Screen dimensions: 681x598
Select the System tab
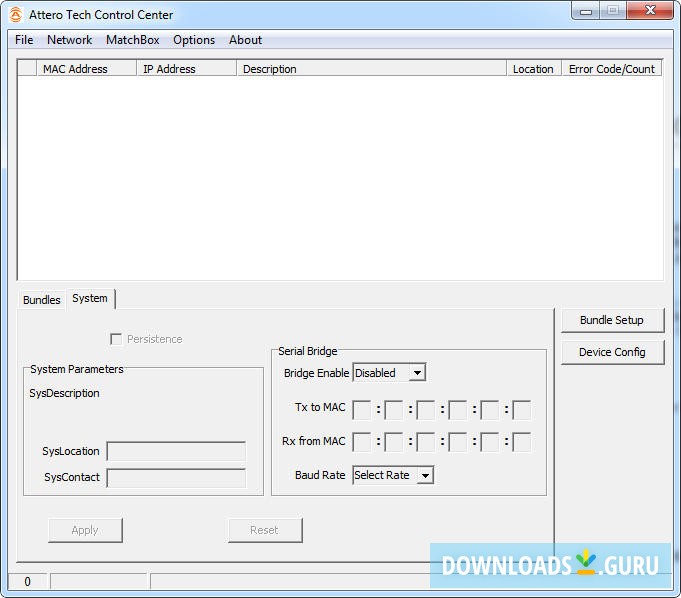[90, 298]
